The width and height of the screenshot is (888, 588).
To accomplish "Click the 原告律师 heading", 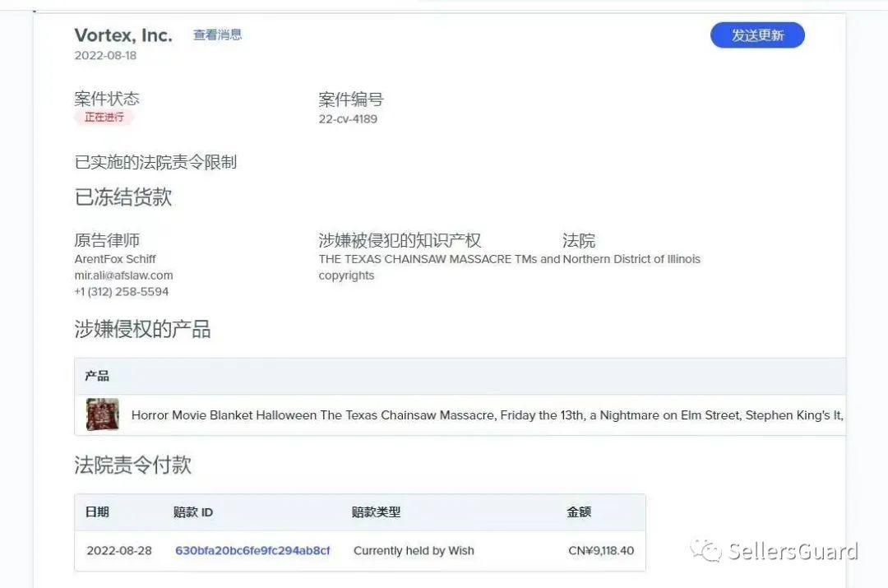I will click(107, 240).
